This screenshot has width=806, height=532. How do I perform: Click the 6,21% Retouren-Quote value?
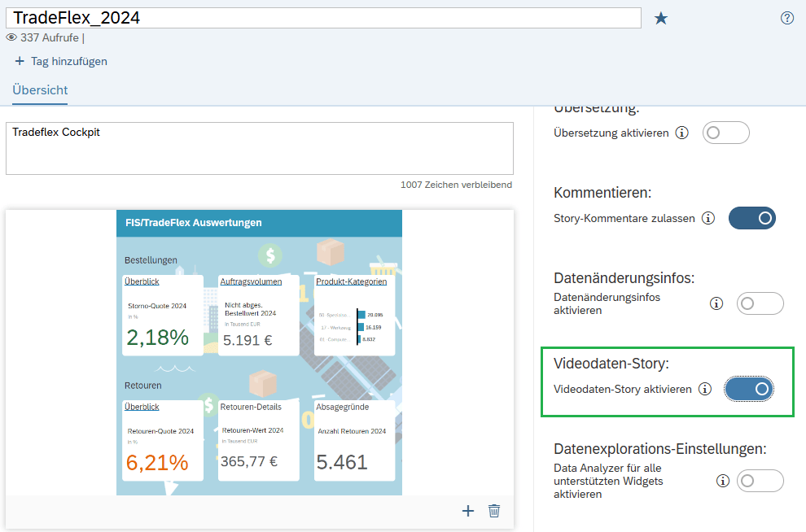[157, 463]
